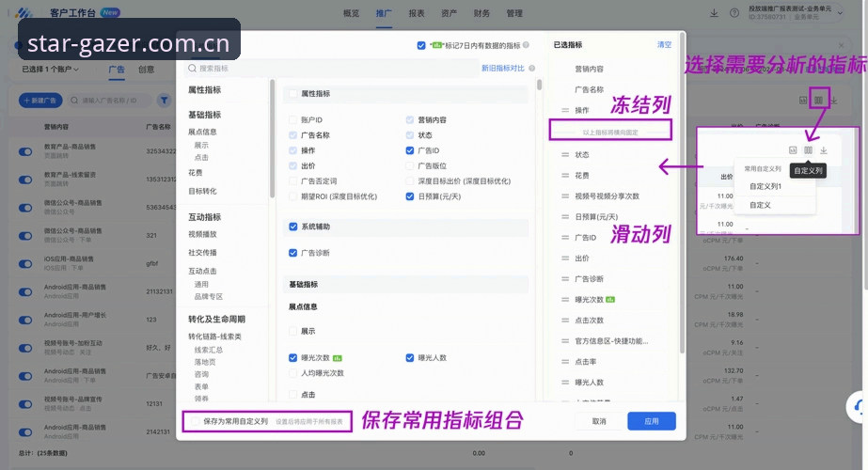The image size is (868, 470).
Task: Click the app logo beside 客户工作台
Action: [x=24, y=12]
